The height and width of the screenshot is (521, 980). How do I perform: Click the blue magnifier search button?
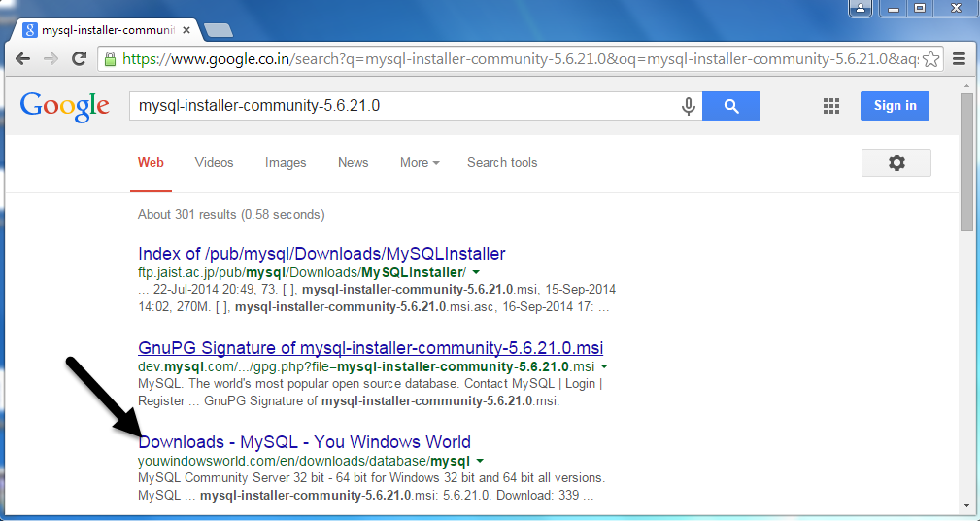pyautogui.click(x=731, y=106)
